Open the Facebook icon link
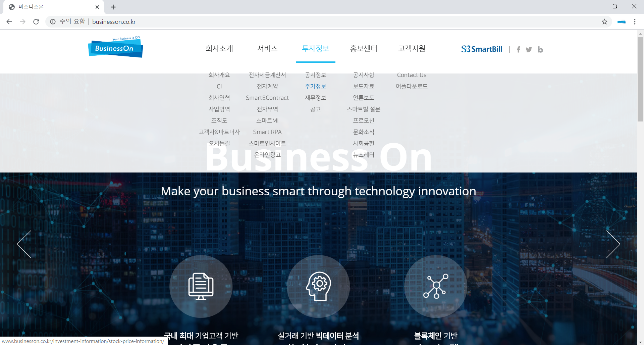Screen dimensions: 644x345 point(519,49)
